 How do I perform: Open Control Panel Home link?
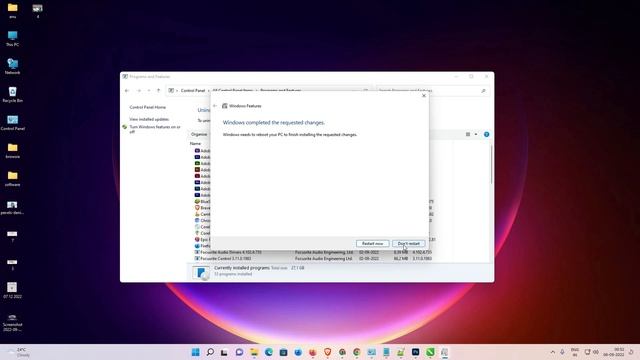pos(148,107)
